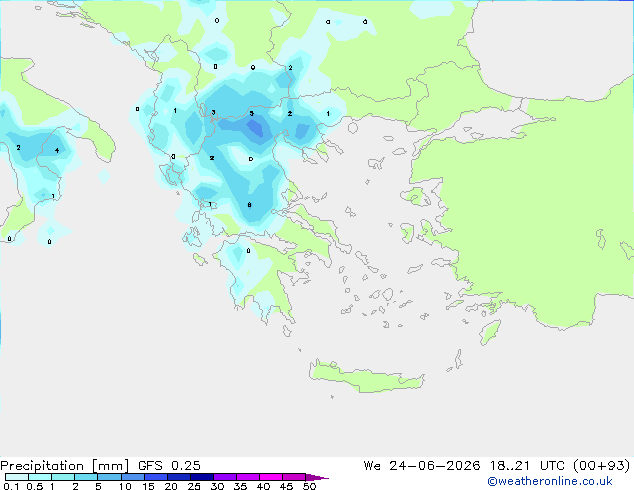Click the '15' legend scale label
The image size is (634, 490).
point(148,486)
